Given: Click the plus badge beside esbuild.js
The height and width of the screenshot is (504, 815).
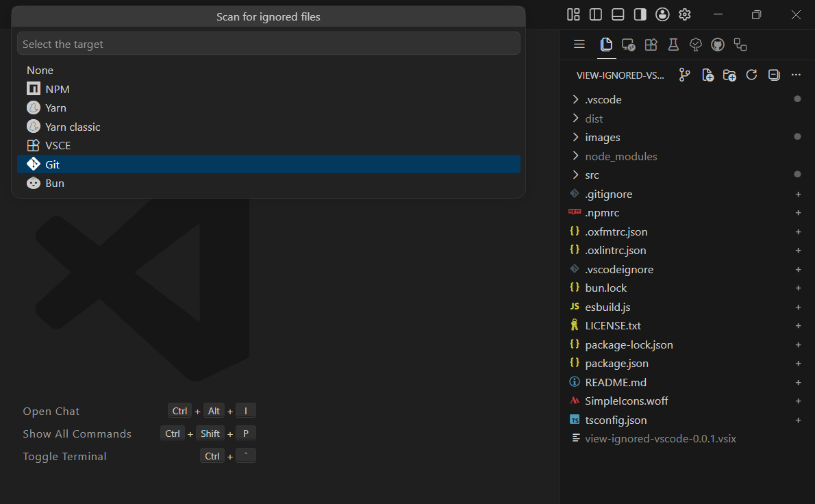Looking at the screenshot, I should pos(798,307).
